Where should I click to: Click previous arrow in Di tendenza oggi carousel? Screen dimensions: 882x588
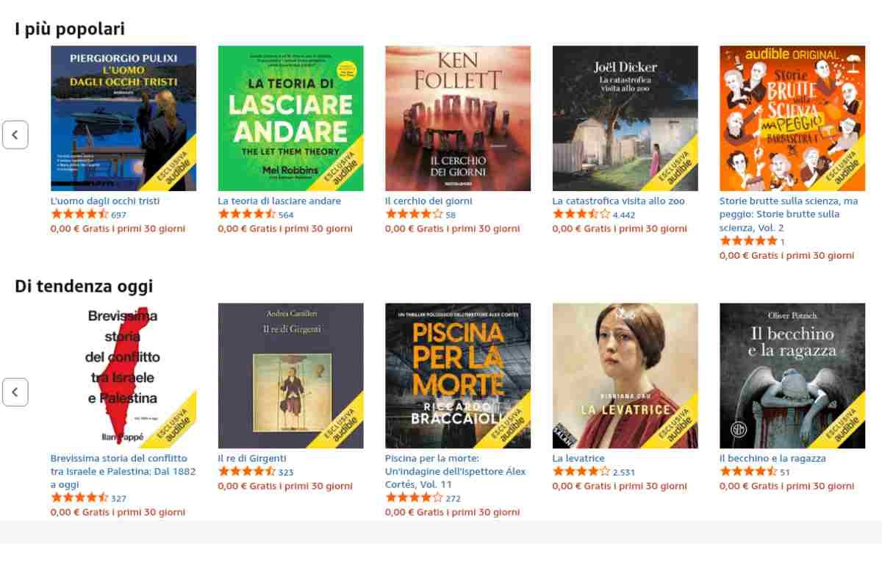click(15, 392)
